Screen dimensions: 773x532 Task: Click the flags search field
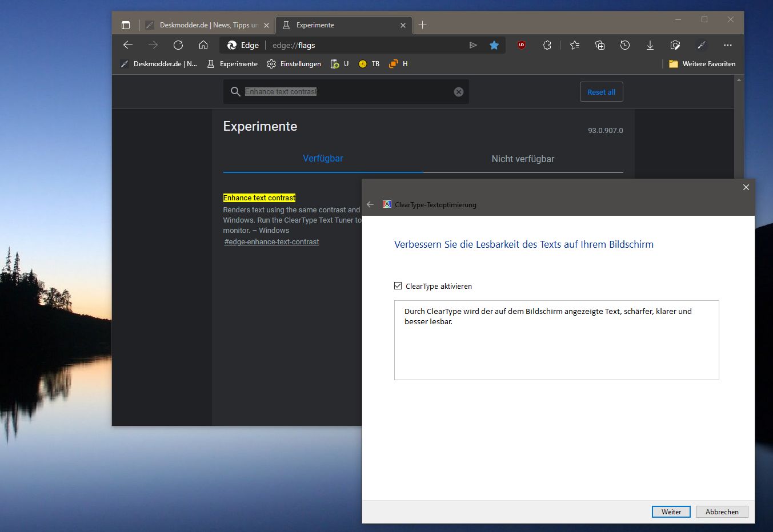pyautogui.click(x=346, y=92)
